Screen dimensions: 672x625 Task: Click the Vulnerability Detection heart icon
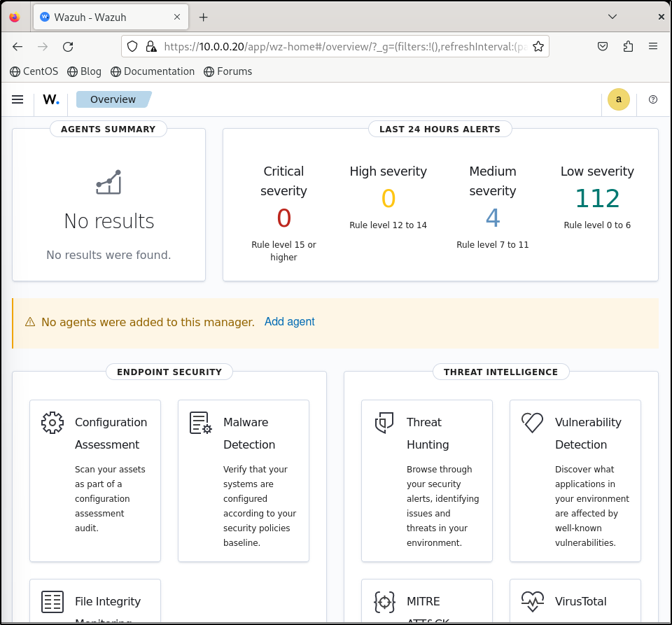[532, 423]
